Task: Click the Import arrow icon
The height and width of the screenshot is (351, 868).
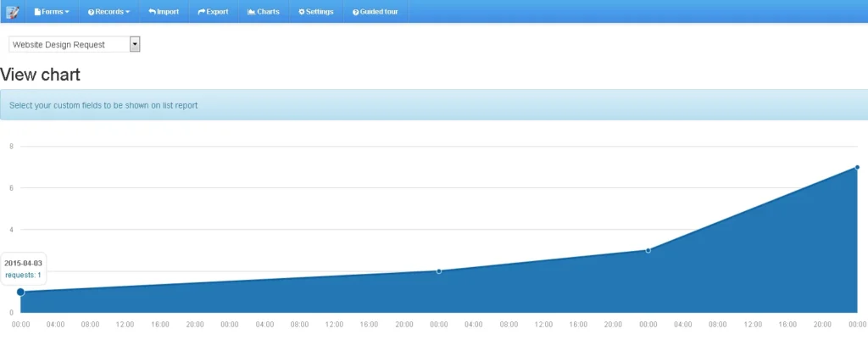Action: pyautogui.click(x=152, y=12)
